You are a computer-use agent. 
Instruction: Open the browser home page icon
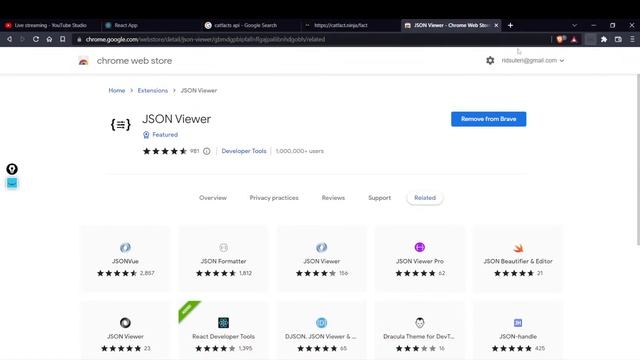point(49,39)
